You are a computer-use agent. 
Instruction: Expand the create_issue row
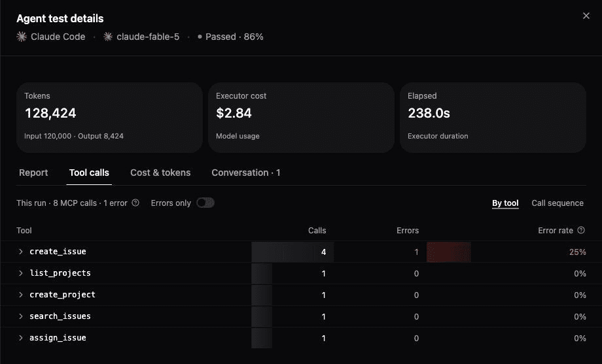(21, 252)
